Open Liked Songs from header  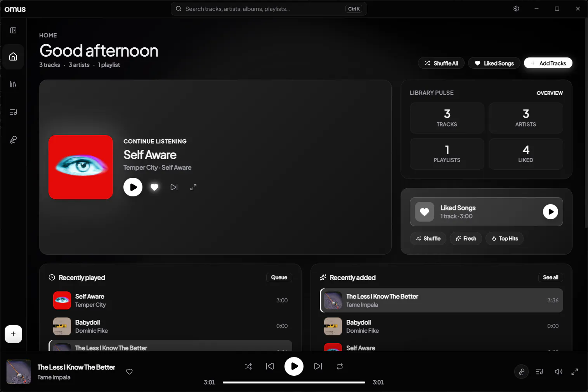(x=494, y=63)
